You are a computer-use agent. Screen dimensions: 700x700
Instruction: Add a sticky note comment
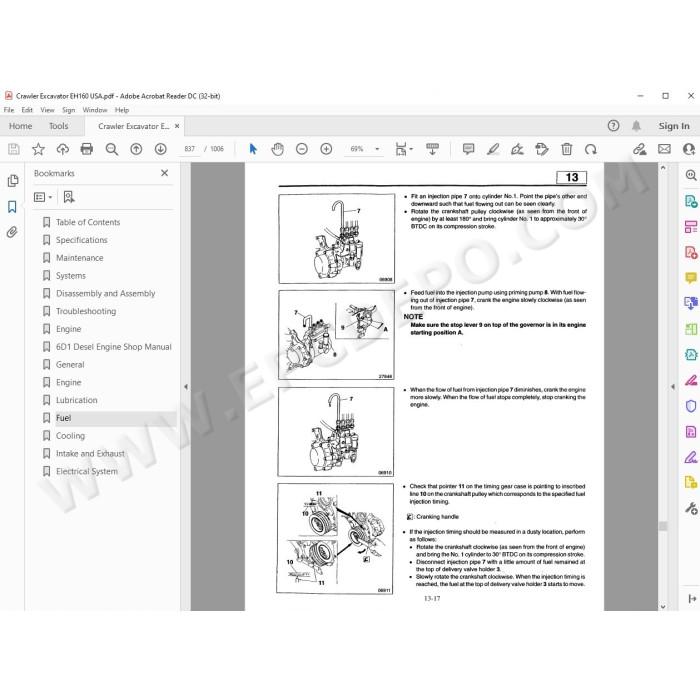point(468,149)
